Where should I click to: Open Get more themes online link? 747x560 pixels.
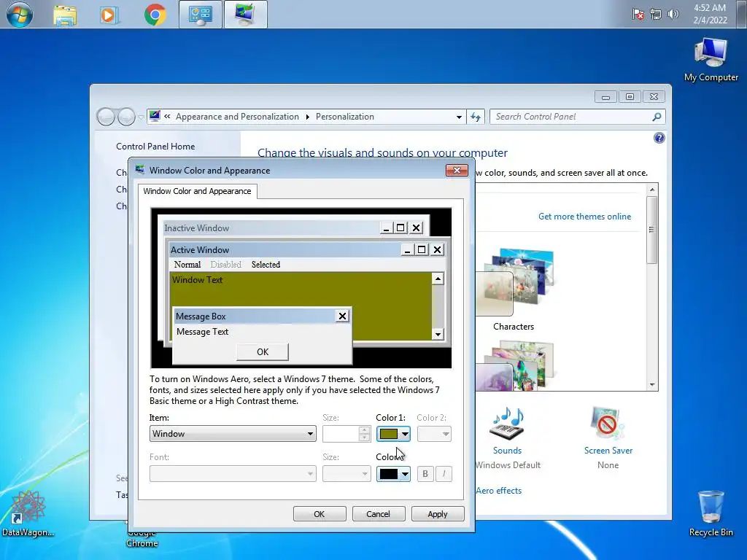coord(584,216)
